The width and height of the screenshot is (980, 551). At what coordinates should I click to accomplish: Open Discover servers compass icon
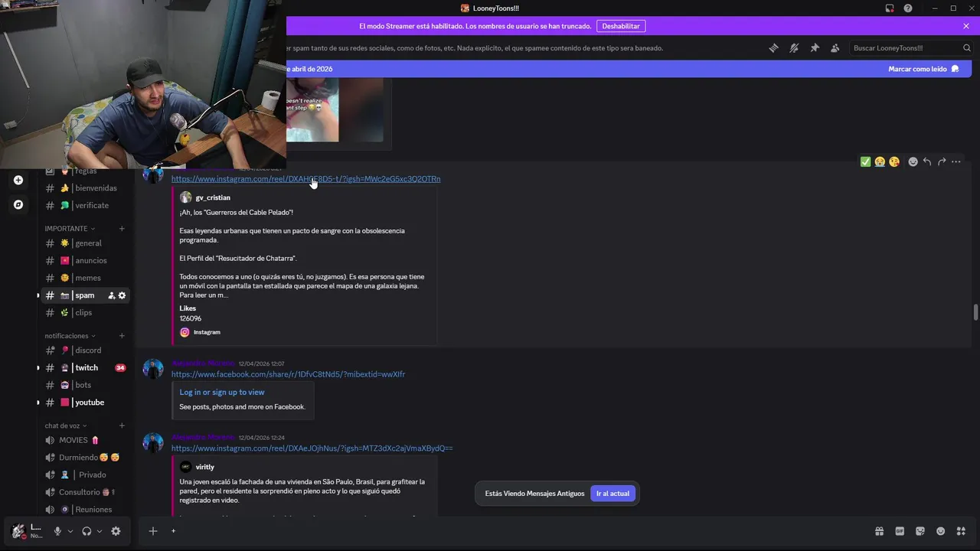[18, 204]
